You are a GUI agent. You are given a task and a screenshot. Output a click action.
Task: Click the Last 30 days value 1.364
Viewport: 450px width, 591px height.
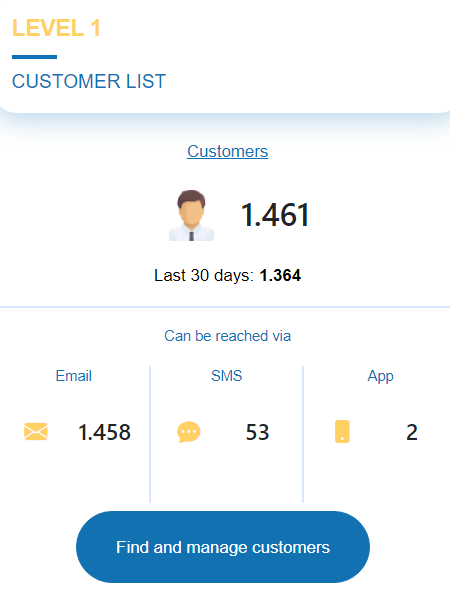point(280,276)
